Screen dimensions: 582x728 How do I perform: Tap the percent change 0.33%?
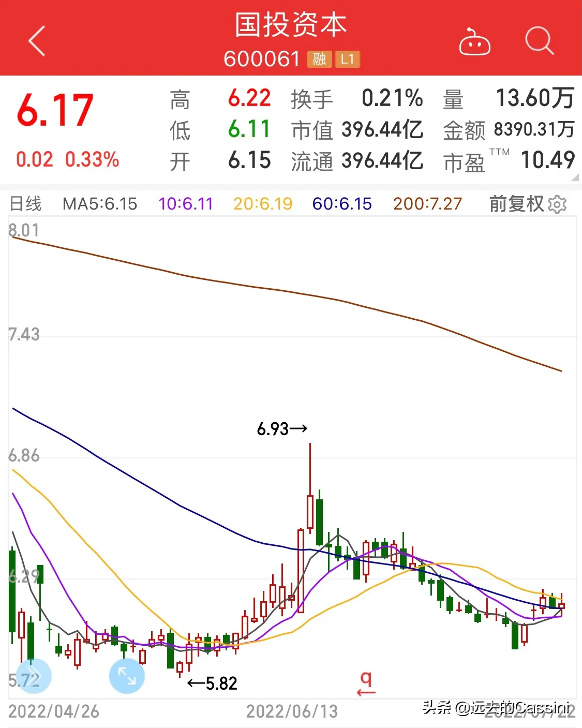point(92,159)
